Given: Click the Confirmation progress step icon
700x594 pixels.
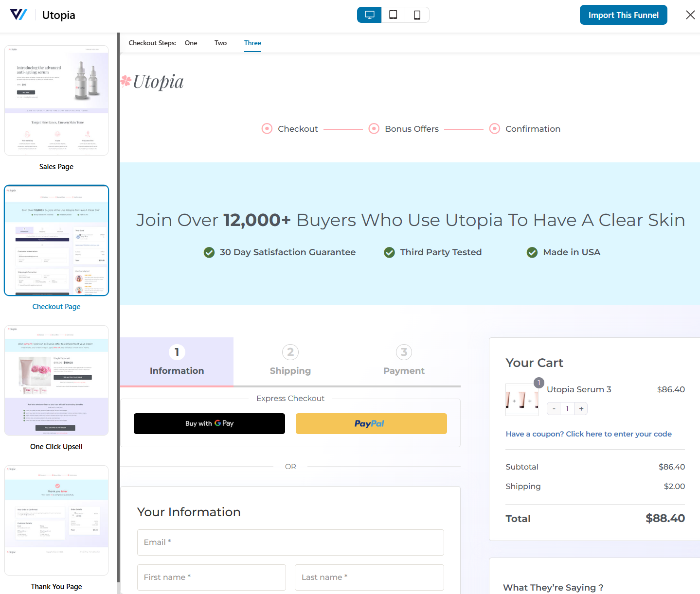Looking at the screenshot, I should pos(495,129).
